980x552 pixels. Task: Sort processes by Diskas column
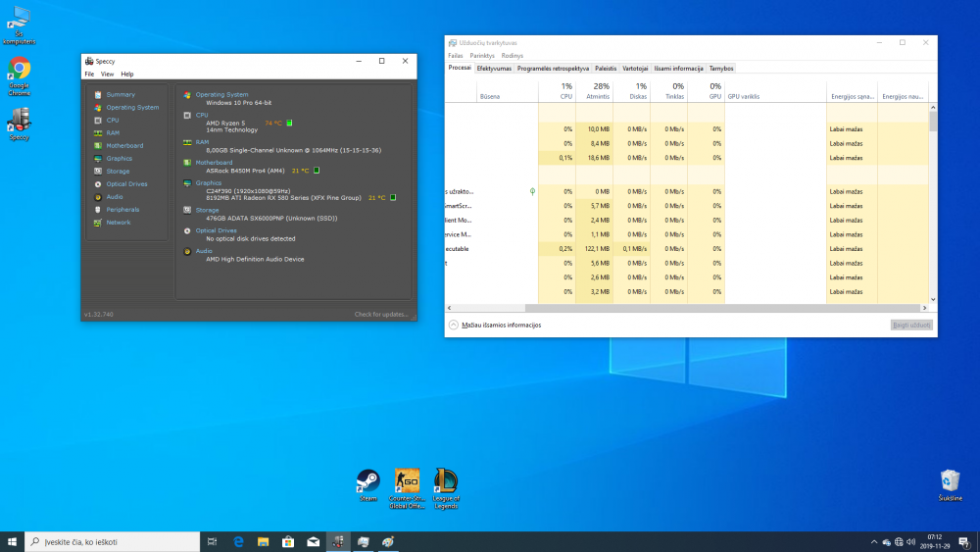click(632, 91)
